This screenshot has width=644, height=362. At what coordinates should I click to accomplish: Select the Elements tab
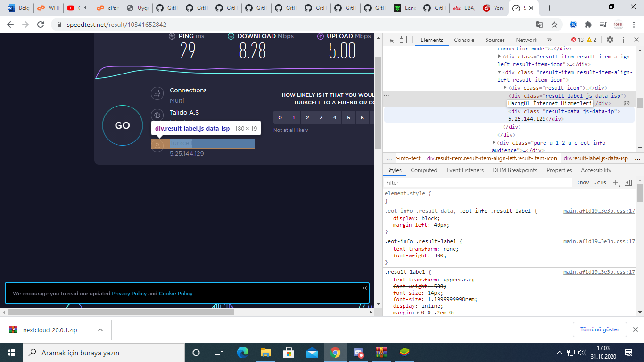tap(432, 40)
